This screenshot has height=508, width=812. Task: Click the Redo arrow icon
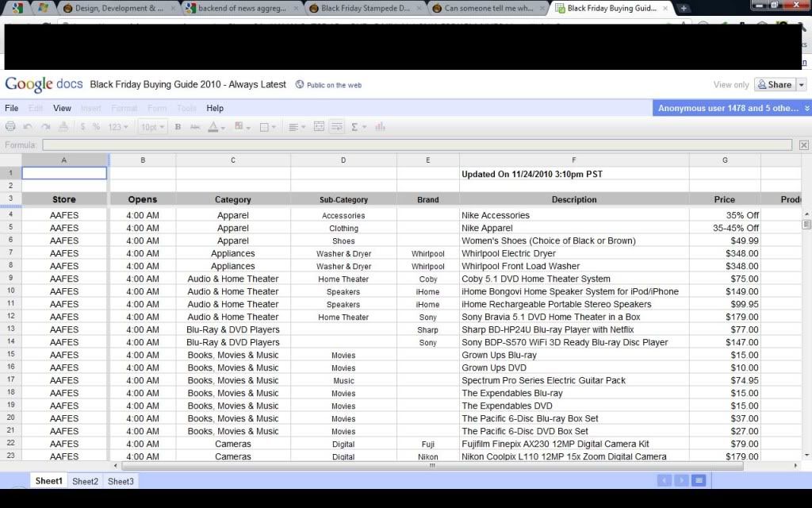click(45, 126)
